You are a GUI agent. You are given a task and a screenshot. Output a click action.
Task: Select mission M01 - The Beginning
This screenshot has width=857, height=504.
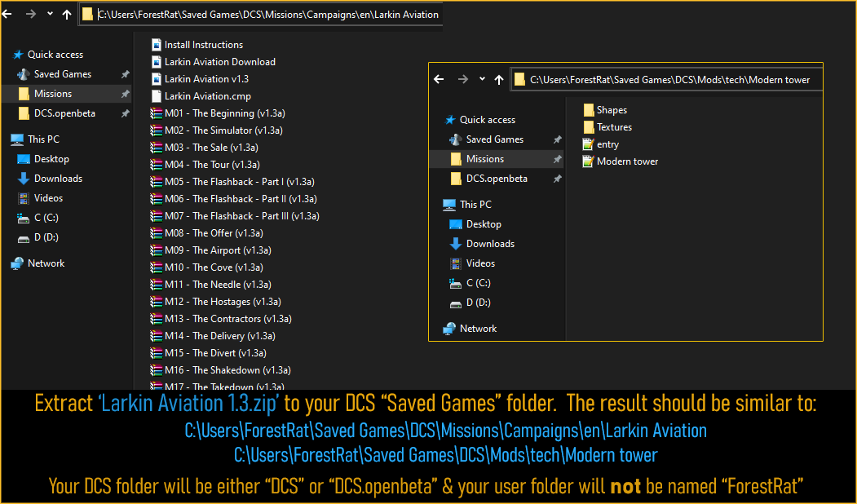click(224, 113)
